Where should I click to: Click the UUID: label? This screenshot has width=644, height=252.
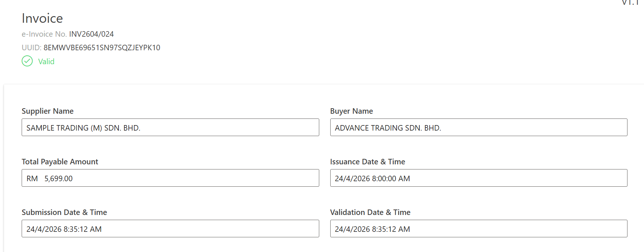[31, 48]
